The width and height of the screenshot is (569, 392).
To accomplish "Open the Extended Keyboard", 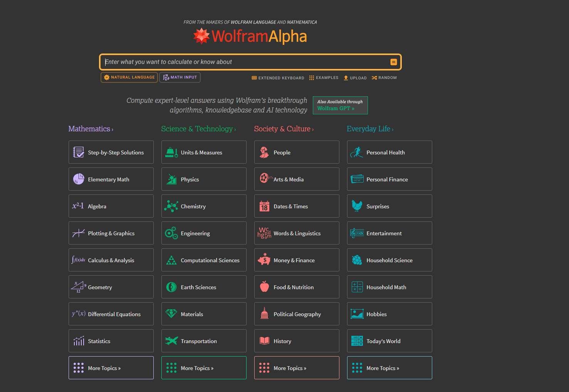I will click(x=278, y=78).
